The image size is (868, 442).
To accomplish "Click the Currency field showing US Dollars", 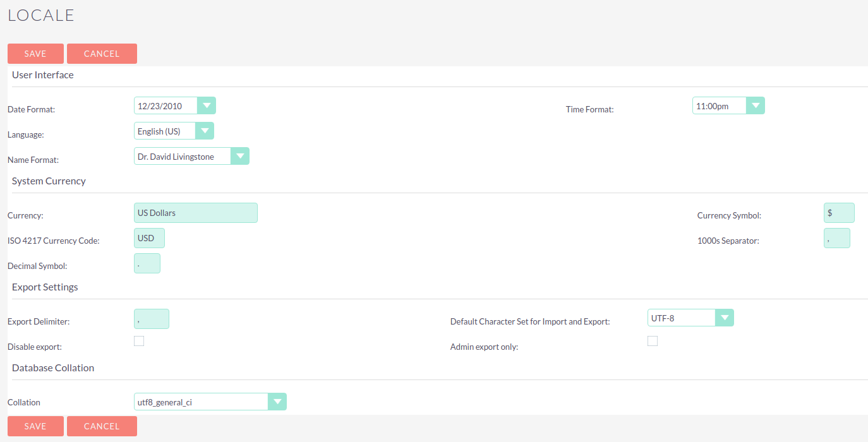I will (196, 213).
